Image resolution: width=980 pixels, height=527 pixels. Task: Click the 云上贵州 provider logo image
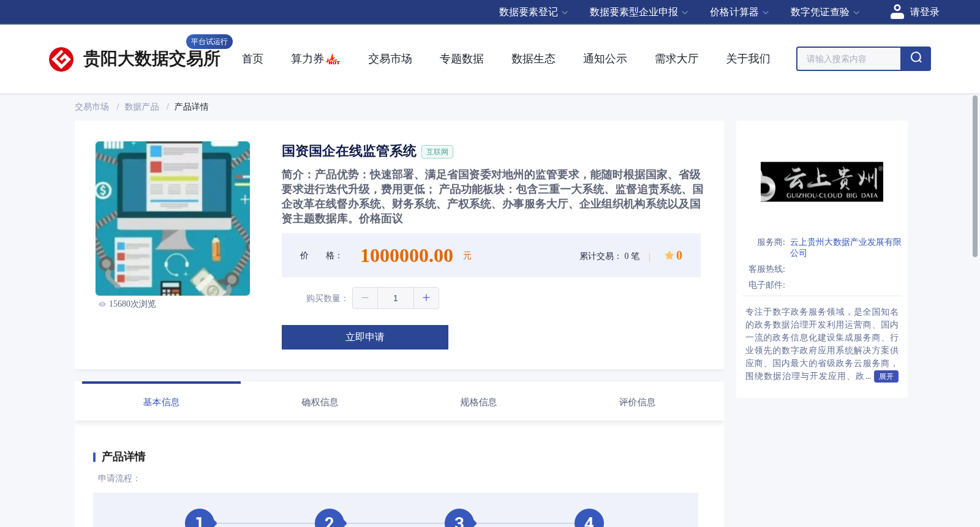[822, 182]
